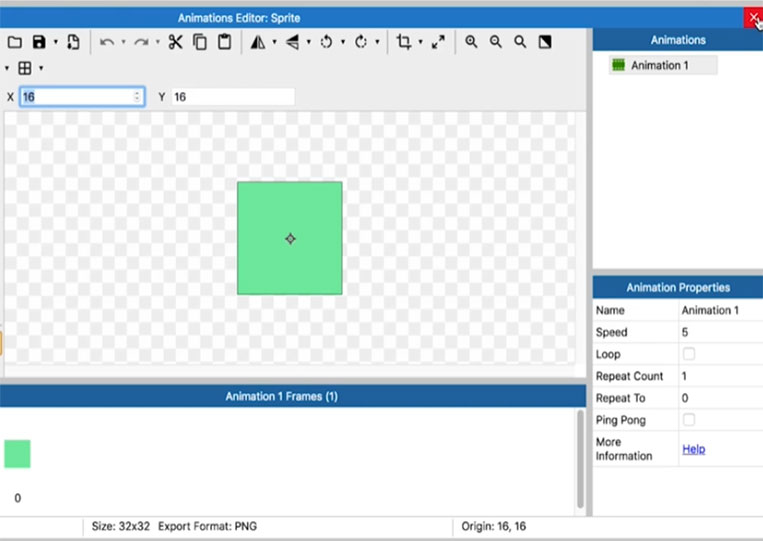This screenshot has width=763, height=541.
Task: Open the Flip dropdown arrow
Action: pyautogui.click(x=309, y=42)
